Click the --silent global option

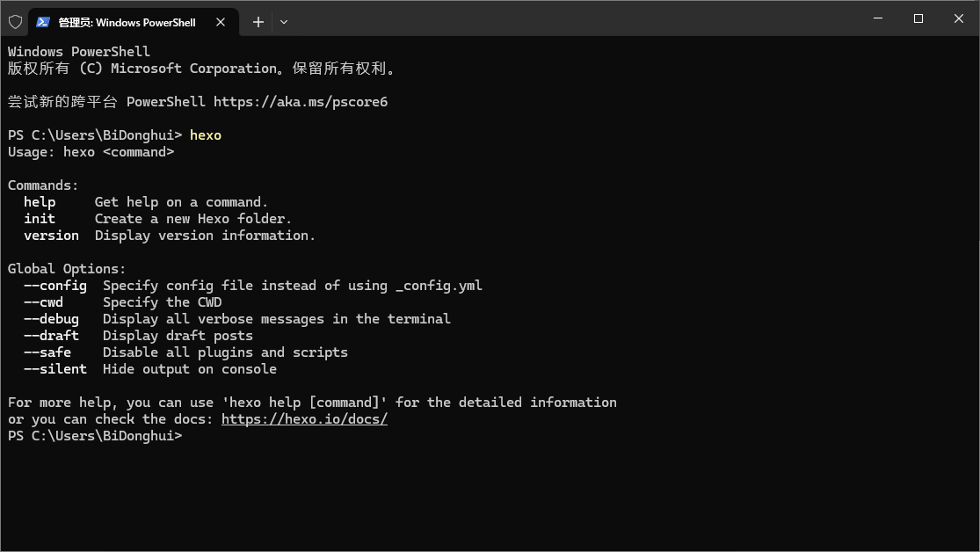click(x=55, y=369)
